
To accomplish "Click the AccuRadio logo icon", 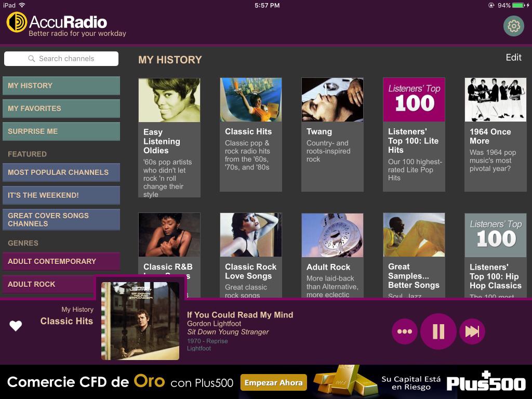I will point(17,22).
